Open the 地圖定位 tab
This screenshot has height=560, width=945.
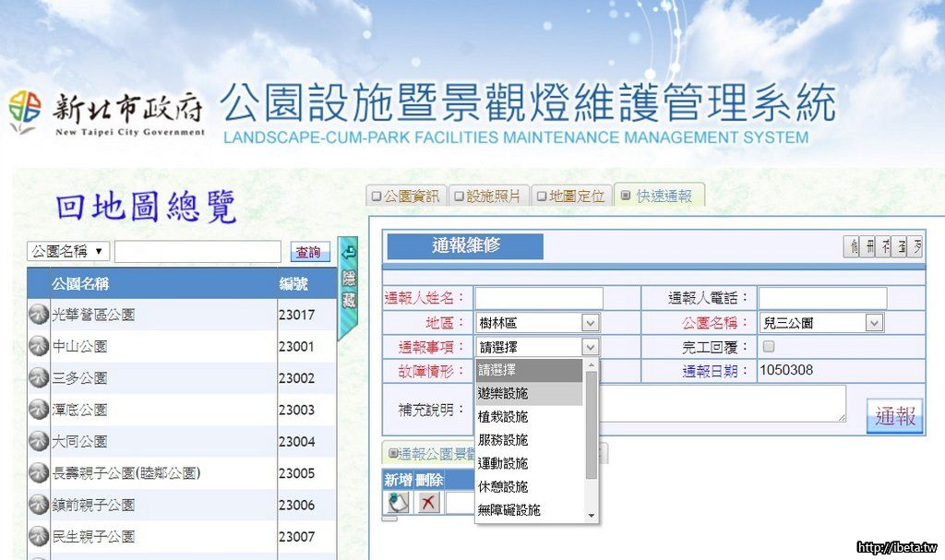[572, 196]
